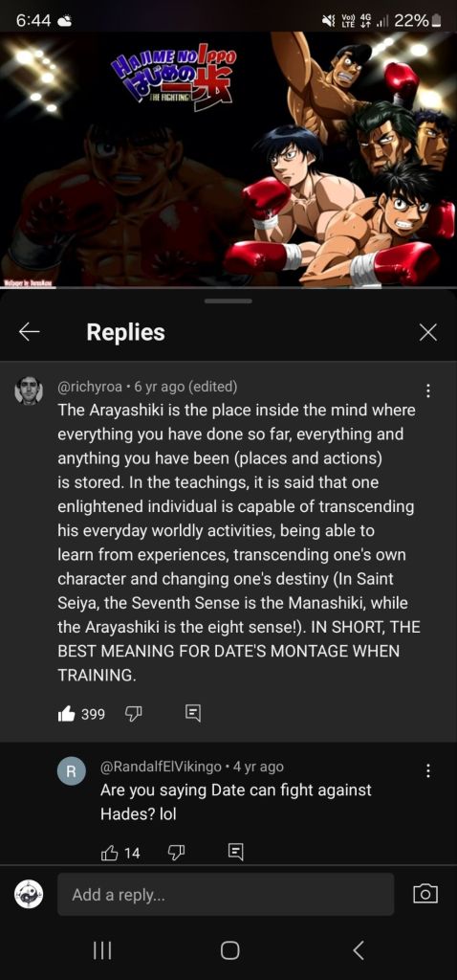Tap the 'Add a reply...' field
The height and width of the screenshot is (980, 457).
[x=226, y=895]
